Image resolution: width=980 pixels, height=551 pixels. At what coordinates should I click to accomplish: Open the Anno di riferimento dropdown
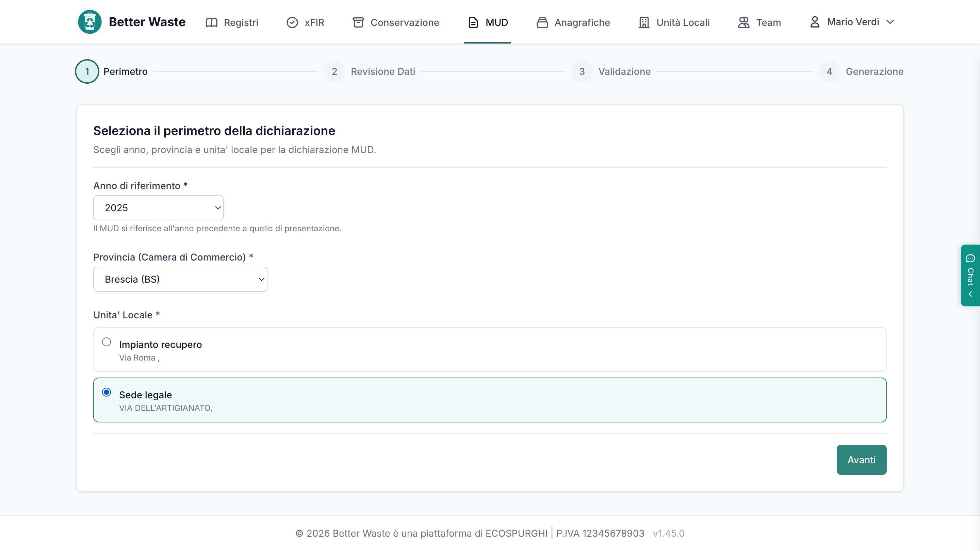click(x=158, y=207)
